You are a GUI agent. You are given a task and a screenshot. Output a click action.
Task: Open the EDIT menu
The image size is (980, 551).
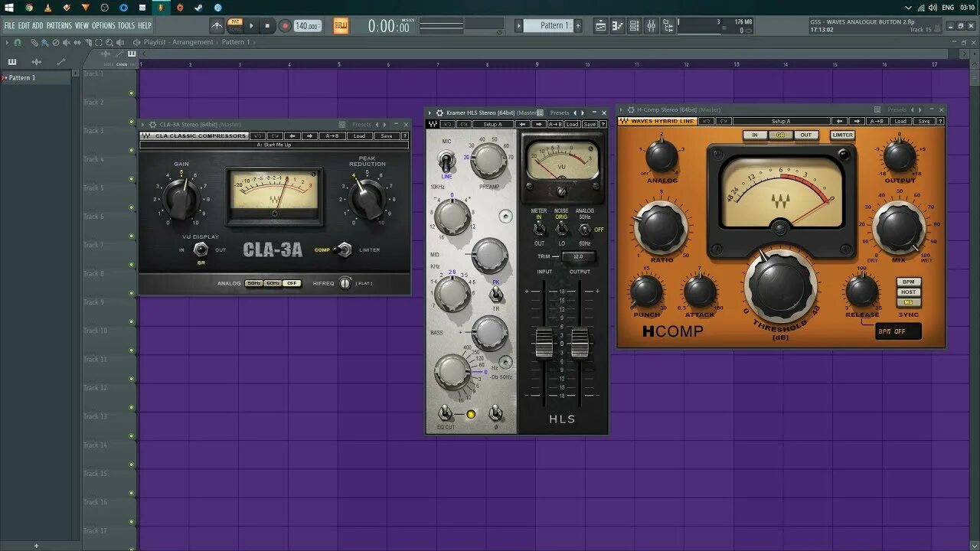(x=24, y=25)
